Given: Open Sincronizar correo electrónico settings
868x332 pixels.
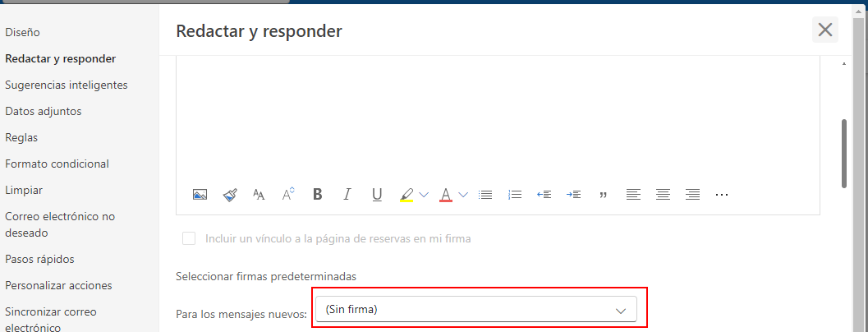Looking at the screenshot, I should coord(51,319).
